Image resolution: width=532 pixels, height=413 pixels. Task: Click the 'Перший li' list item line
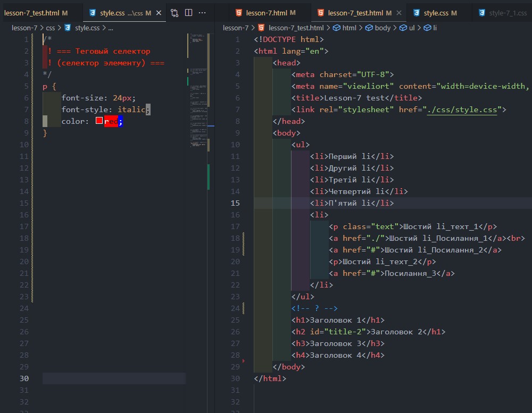[x=352, y=156]
